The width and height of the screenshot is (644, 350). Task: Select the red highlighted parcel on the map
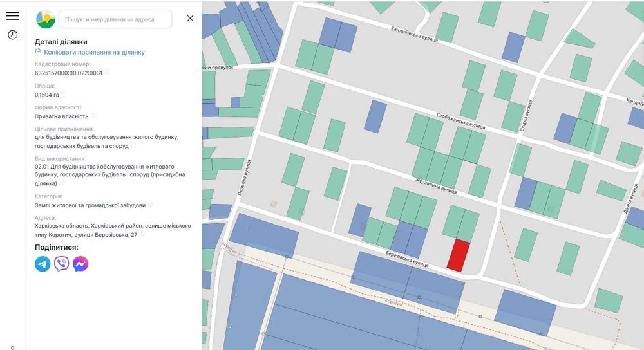point(459,256)
